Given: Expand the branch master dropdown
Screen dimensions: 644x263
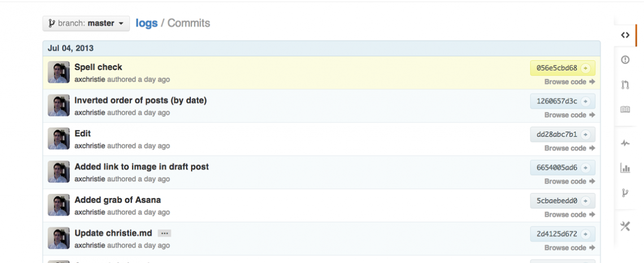Looking at the screenshot, I should click(86, 24).
